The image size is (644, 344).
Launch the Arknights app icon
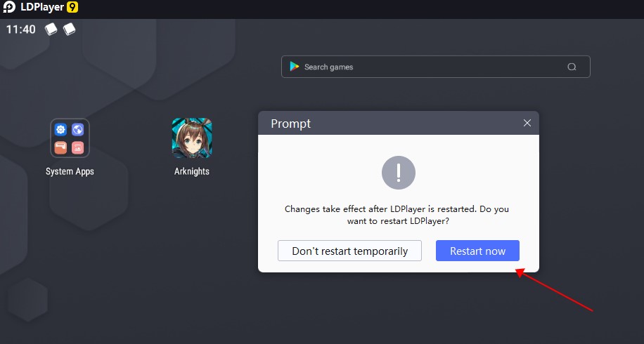[192, 138]
